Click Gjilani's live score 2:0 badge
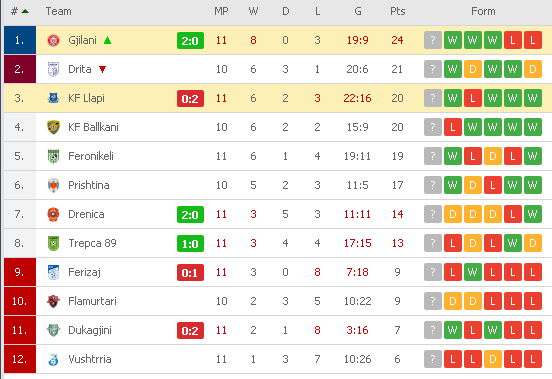Viewport: 552px width, 379px height. tap(190, 41)
